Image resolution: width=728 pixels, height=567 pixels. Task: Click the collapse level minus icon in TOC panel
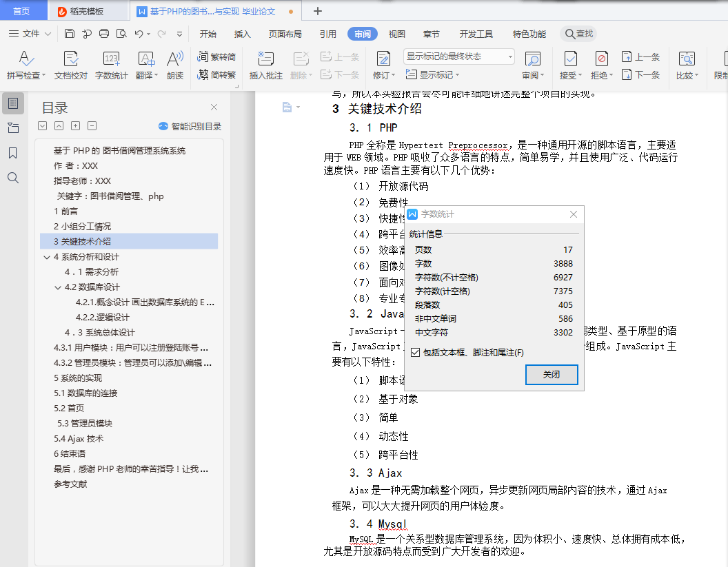(92, 126)
